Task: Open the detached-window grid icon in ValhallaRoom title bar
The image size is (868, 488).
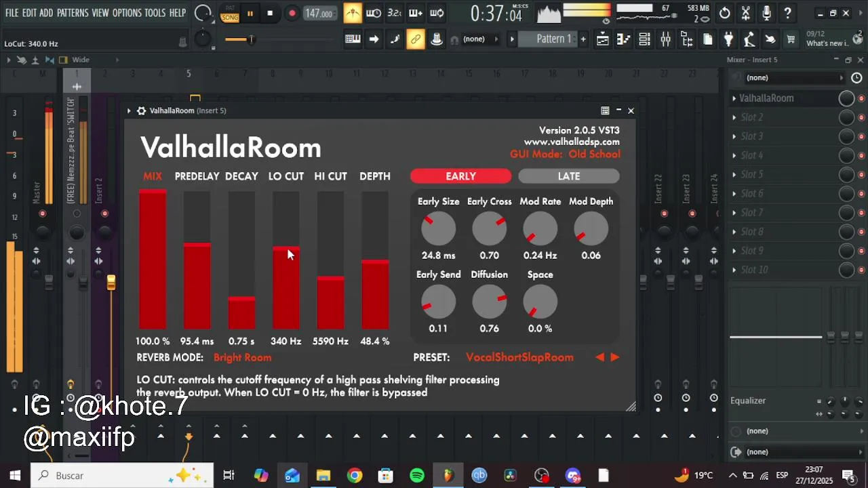Action: [605, 110]
